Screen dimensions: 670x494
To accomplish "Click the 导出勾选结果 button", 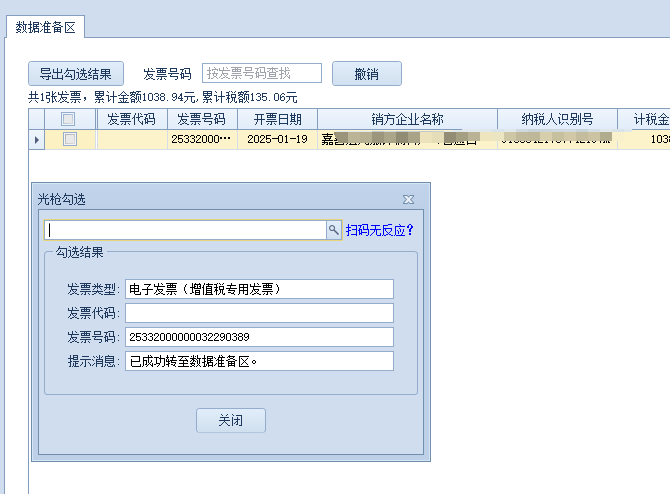I will (76, 73).
